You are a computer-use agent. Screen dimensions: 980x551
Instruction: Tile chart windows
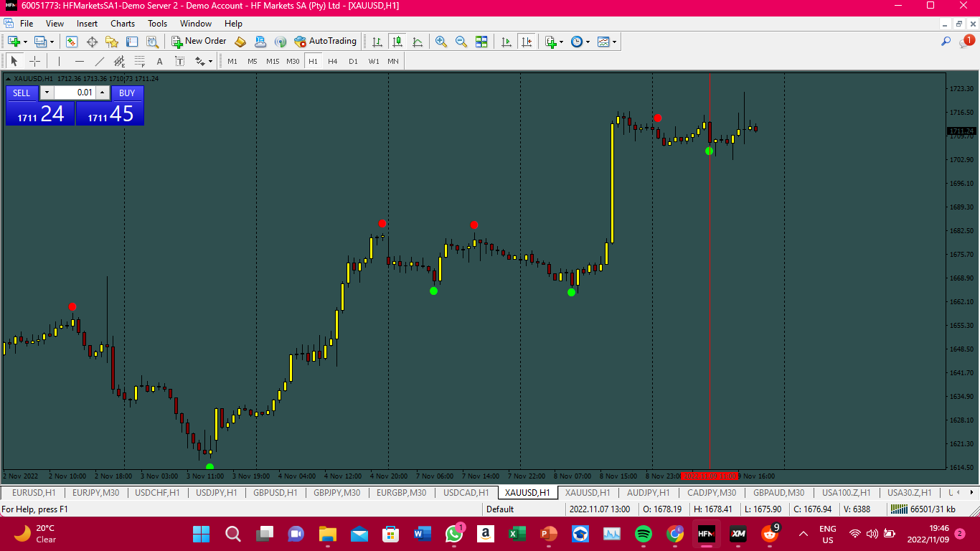[x=481, y=42]
